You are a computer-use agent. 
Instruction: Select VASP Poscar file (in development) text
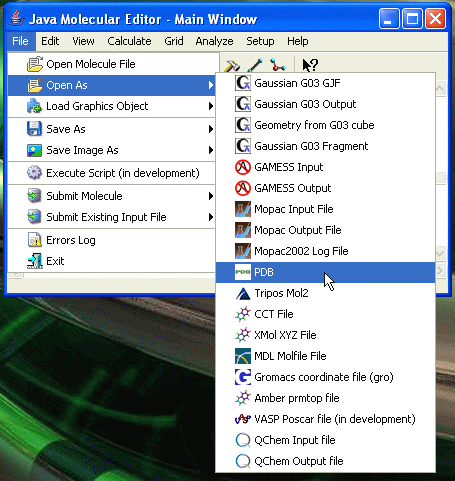point(335,419)
